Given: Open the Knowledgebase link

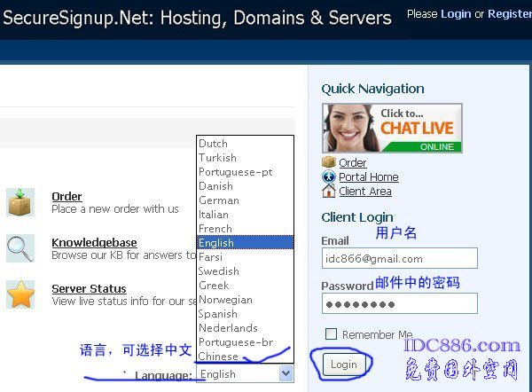Looking at the screenshot, I should tap(94, 243).
